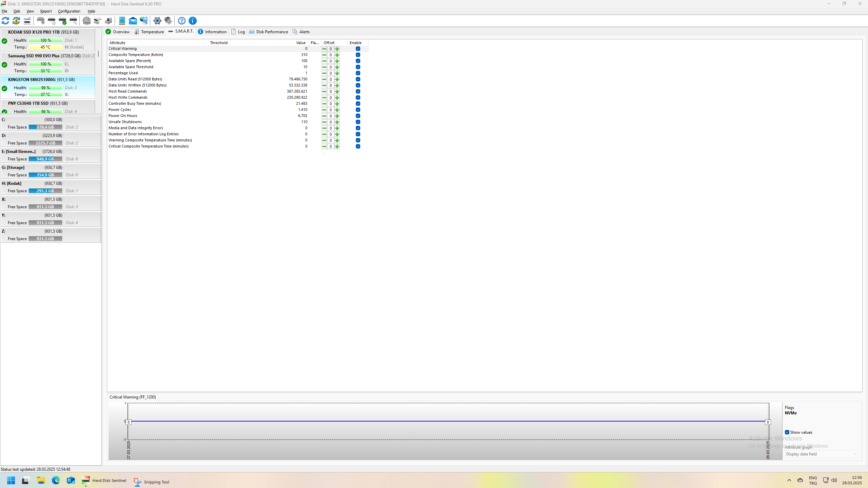The height and width of the screenshot is (488, 868).
Task: Click the gray surface test disk icon
Action: pyautogui.click(x=87, y=21)
